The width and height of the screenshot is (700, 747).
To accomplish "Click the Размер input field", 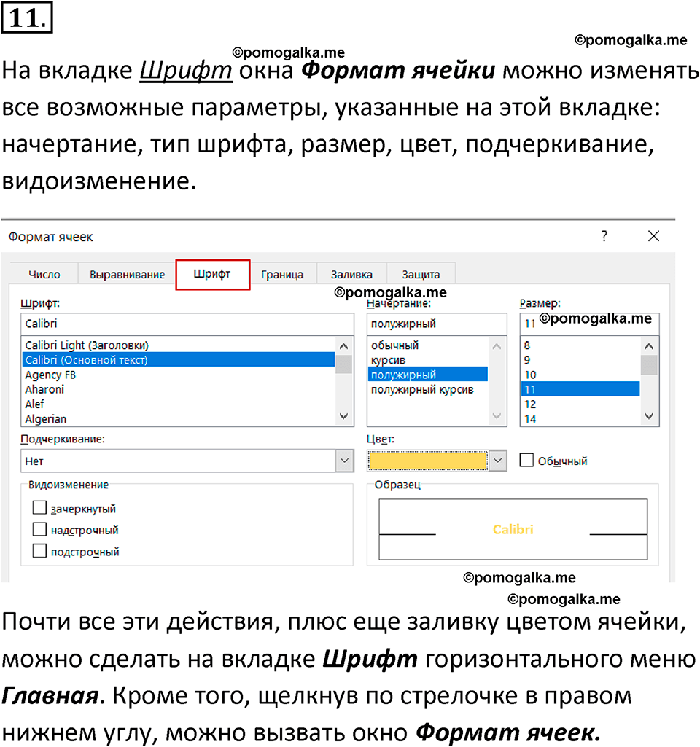I will click(x=589, y=324).
